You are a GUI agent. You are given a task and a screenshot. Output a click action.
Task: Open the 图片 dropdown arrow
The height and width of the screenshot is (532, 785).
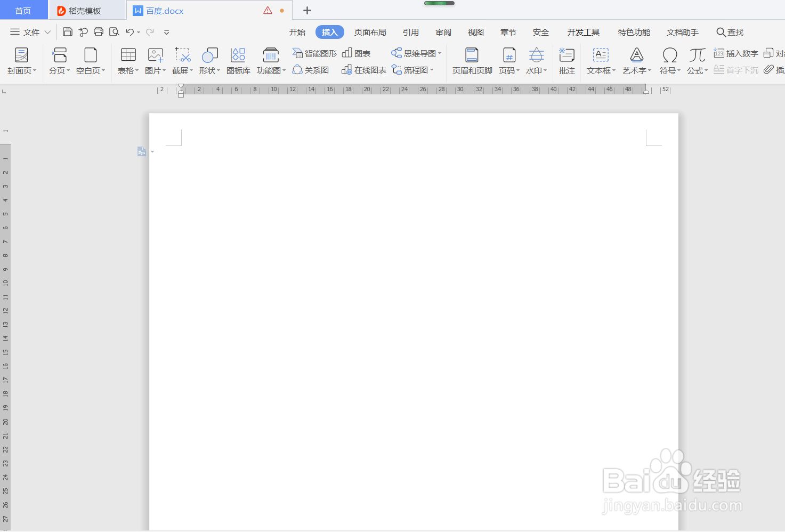point(164,70)
